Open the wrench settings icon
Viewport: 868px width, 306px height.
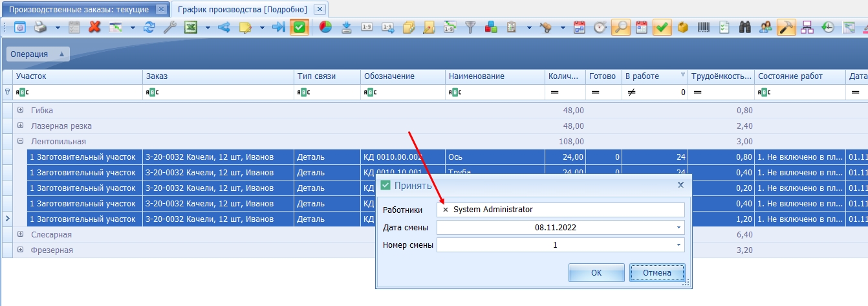pos(170,28)
